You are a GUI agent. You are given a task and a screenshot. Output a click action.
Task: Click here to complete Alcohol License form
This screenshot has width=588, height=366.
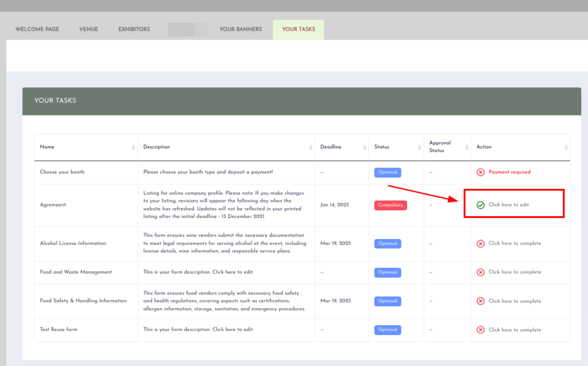pos(514,243)
